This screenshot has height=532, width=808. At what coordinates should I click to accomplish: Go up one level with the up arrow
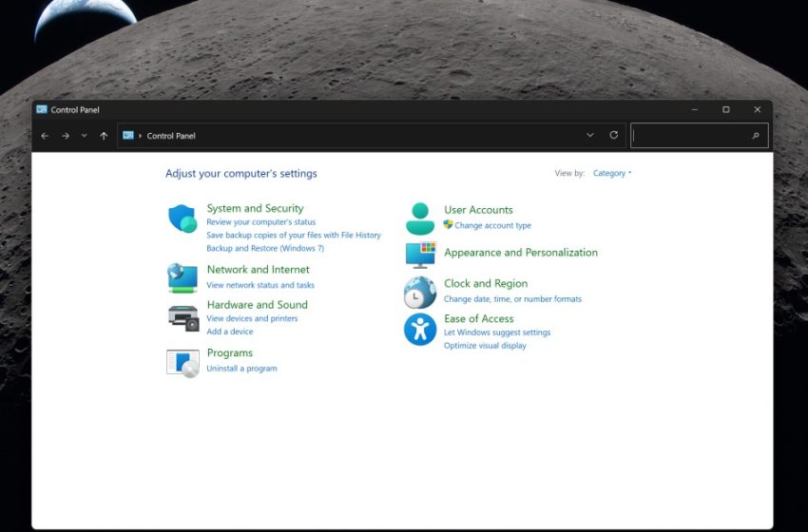point(104,136)
